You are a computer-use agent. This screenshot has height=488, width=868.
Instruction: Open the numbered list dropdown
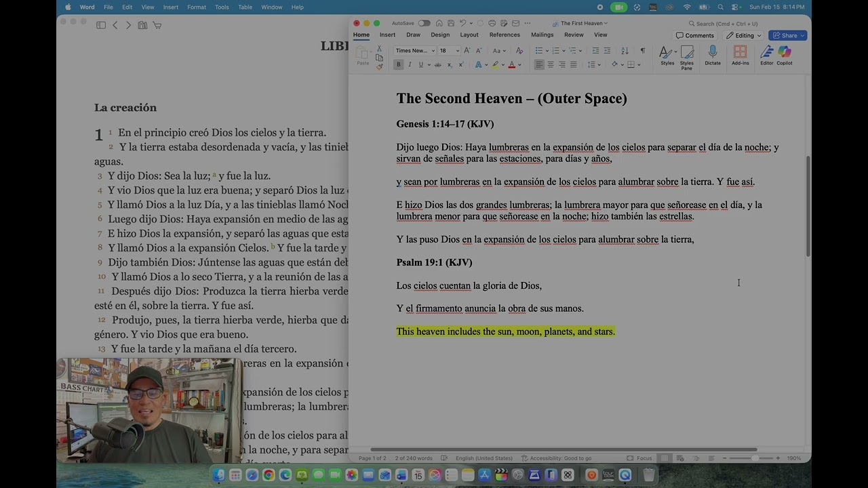tap(564, 51)
